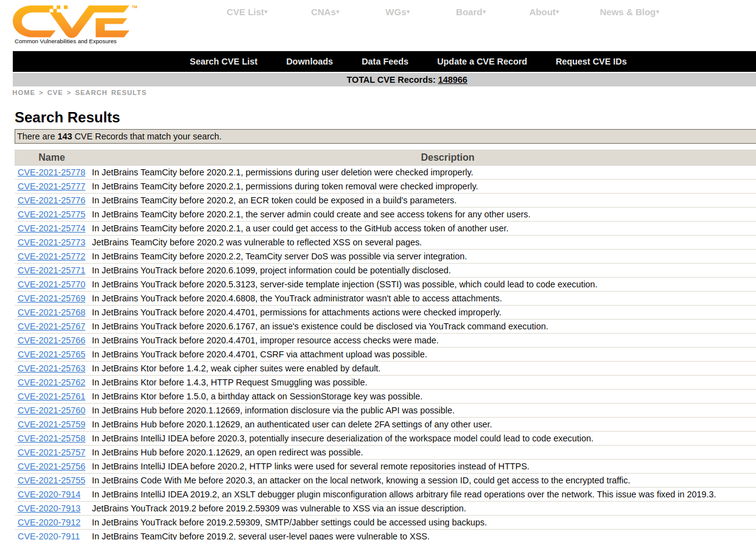Click the description about XSLT debugger plugin
This screenshot has width=756, height=540.
[404, 494]
